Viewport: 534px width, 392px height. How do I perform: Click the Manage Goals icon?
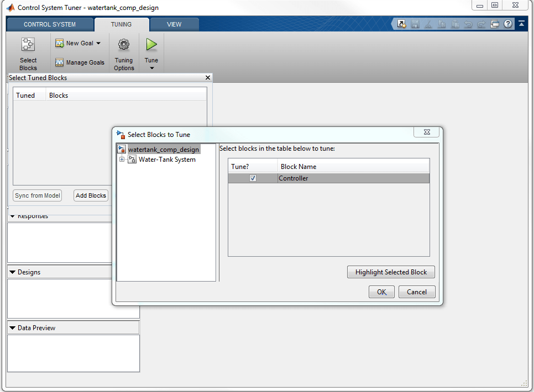60,62
